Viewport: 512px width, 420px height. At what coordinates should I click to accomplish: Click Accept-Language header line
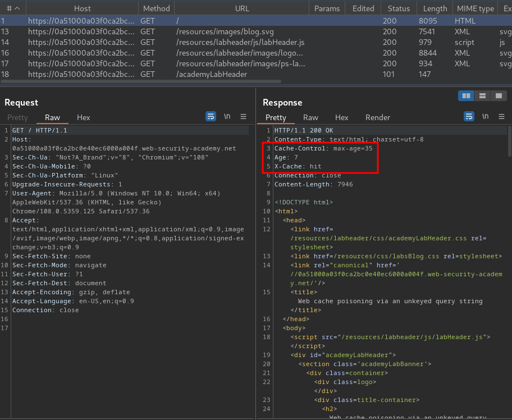pos(73,301)
